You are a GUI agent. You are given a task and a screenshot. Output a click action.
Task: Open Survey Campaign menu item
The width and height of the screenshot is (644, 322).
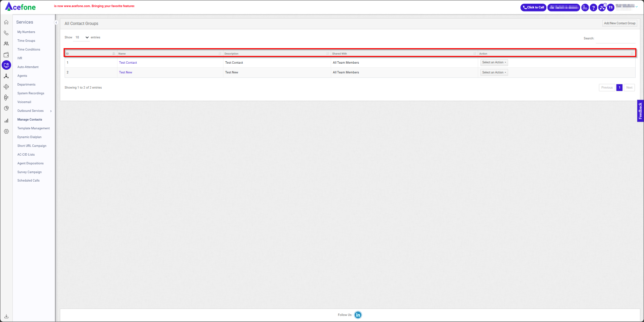pyautogui.click(x=30, y=172)
